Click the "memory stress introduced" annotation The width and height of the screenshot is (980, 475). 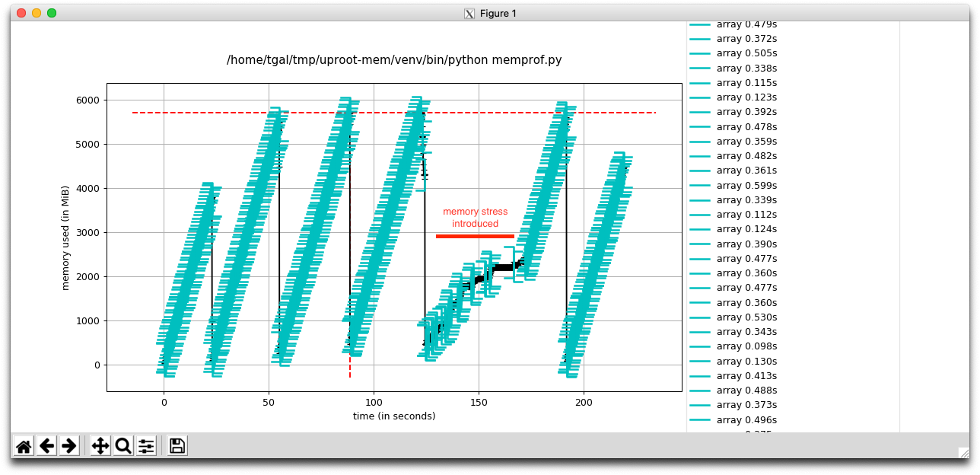[x=476, y=218]
